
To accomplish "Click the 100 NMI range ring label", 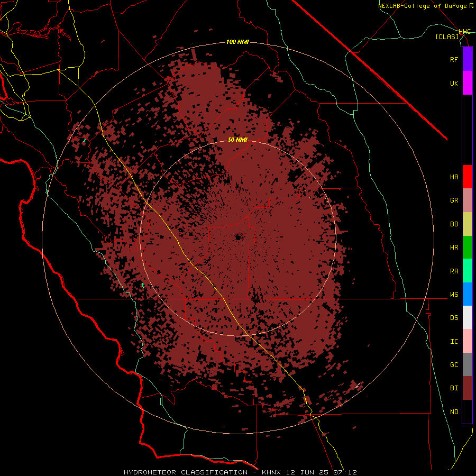I will click(237, 42).
